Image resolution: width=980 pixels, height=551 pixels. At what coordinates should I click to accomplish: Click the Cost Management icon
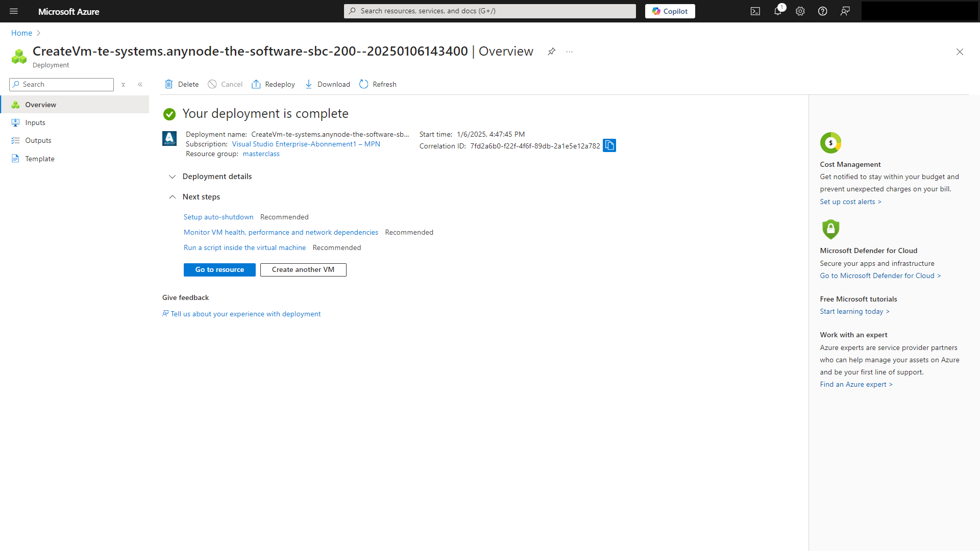[830, 143]
